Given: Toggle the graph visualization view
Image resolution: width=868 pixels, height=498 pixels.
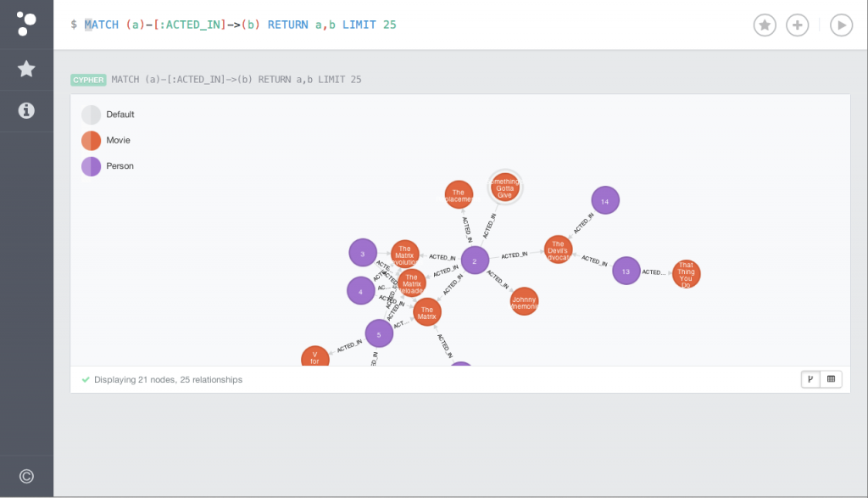Looking at the screenshot, I should [811, 379].
